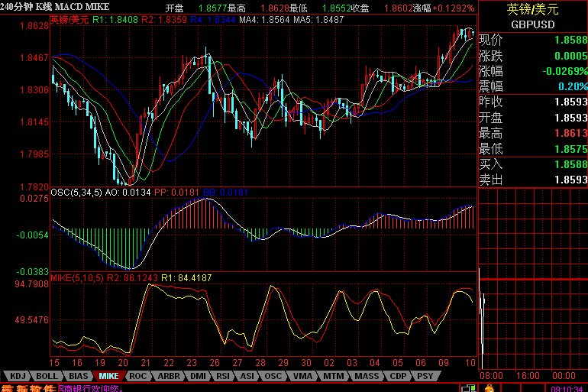Click the GBPUSD symbol label
The image size is (588, 392).
tap(533, 24)
